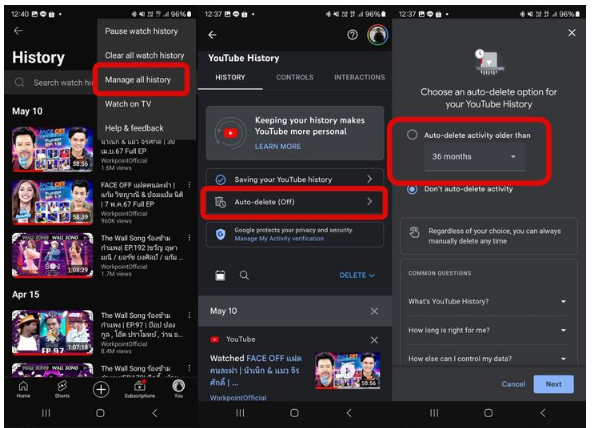Open Auto-delete (Off) setting
Viewport: 592px width, 428px height.
coord(295,202)
